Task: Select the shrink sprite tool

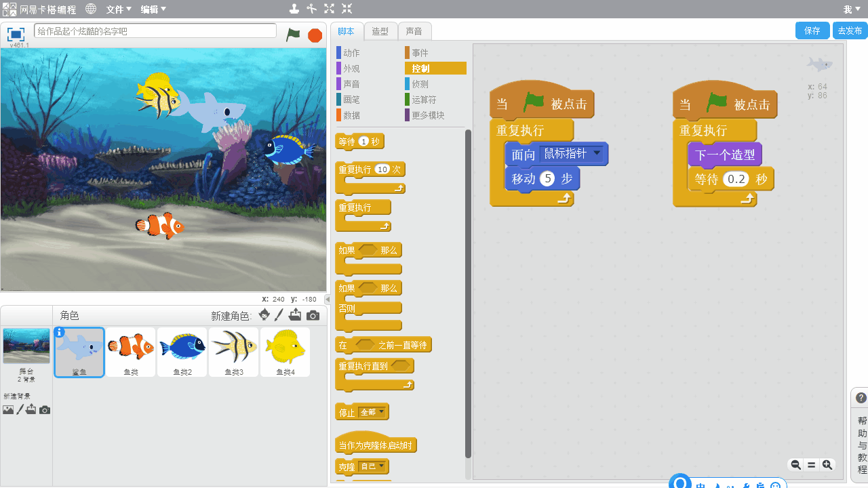Action: 347,9
